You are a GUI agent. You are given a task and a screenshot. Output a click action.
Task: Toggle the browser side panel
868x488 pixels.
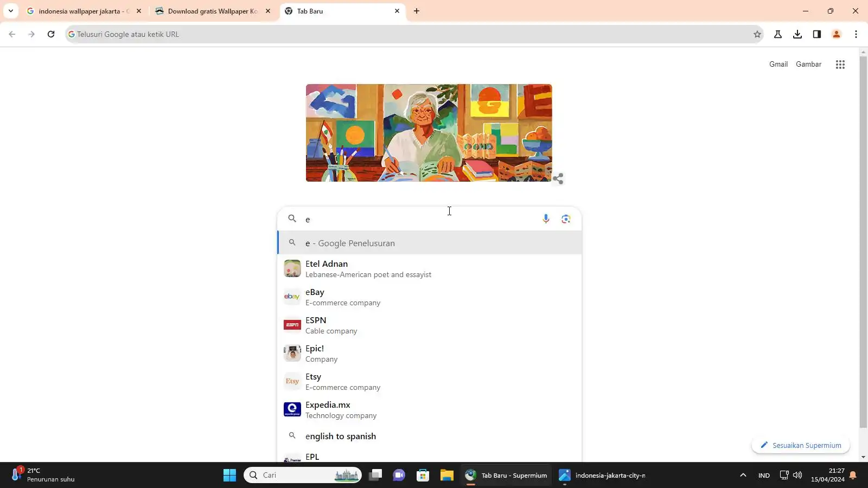click(817, 34)
